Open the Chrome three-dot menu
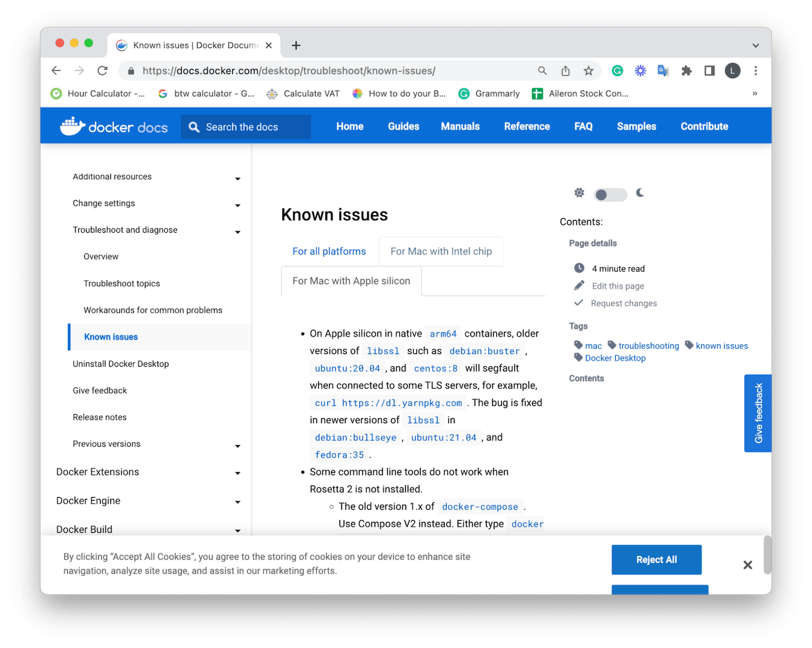 pos(756,71)
